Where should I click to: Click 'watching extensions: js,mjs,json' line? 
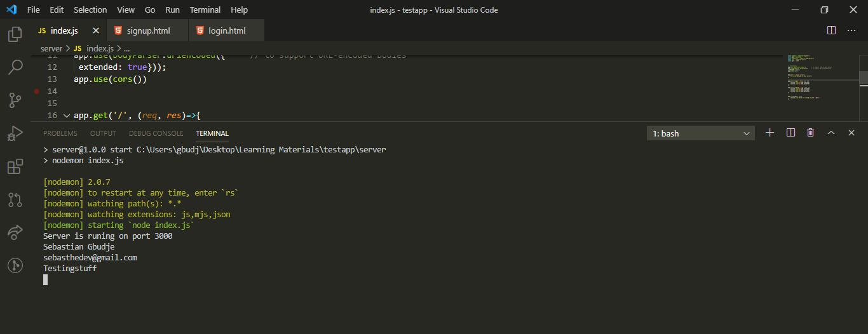pos(137,215)
